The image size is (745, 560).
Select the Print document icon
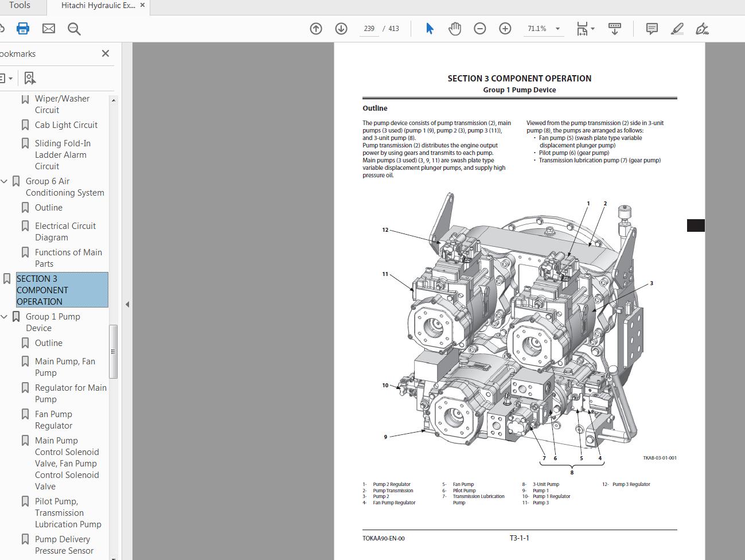point(22,28)
